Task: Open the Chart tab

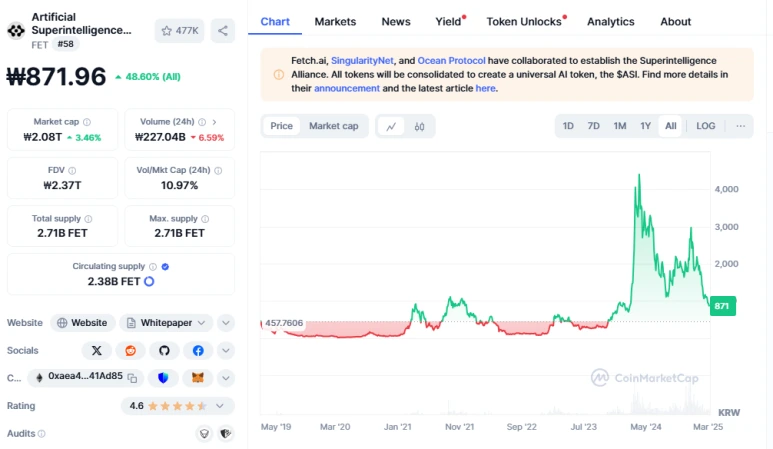Action: [x=275, y=22]
